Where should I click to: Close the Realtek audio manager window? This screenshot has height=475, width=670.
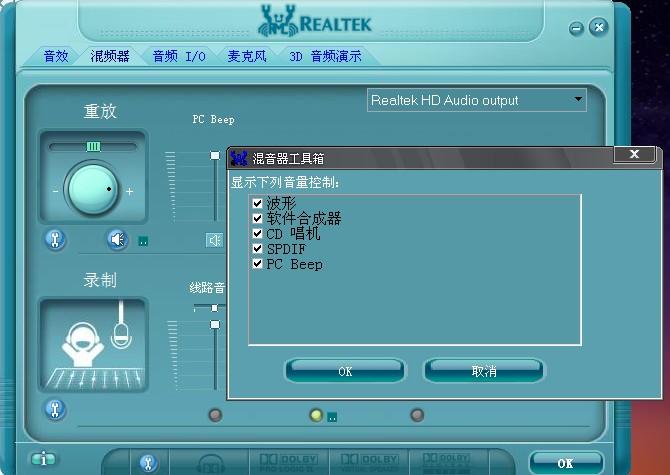pos(599,27)
